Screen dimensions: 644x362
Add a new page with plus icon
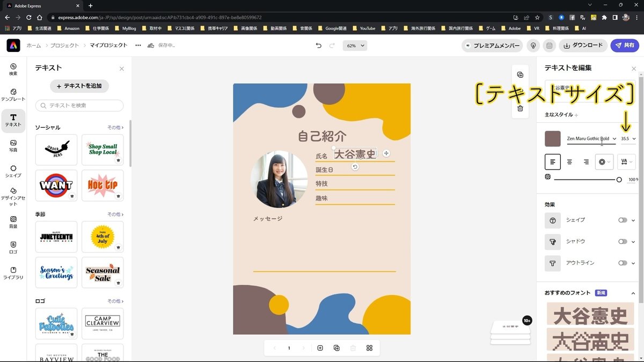pyautogui.click(x=320, y=348)
